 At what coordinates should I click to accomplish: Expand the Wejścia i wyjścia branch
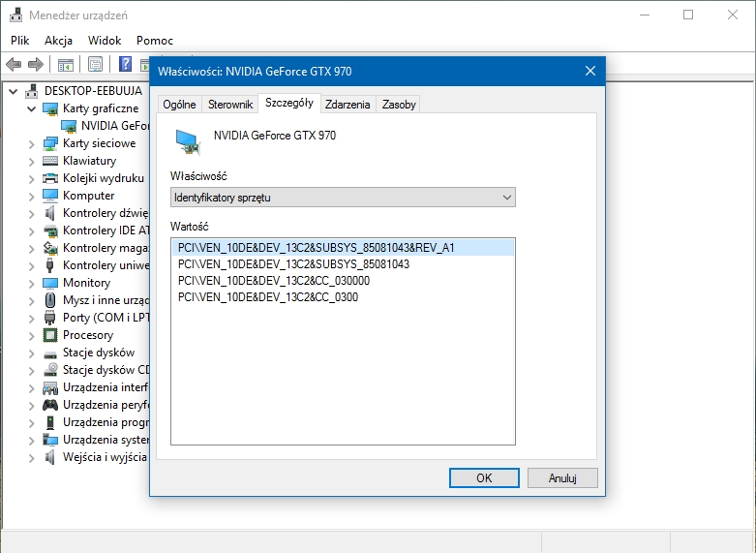31,457
